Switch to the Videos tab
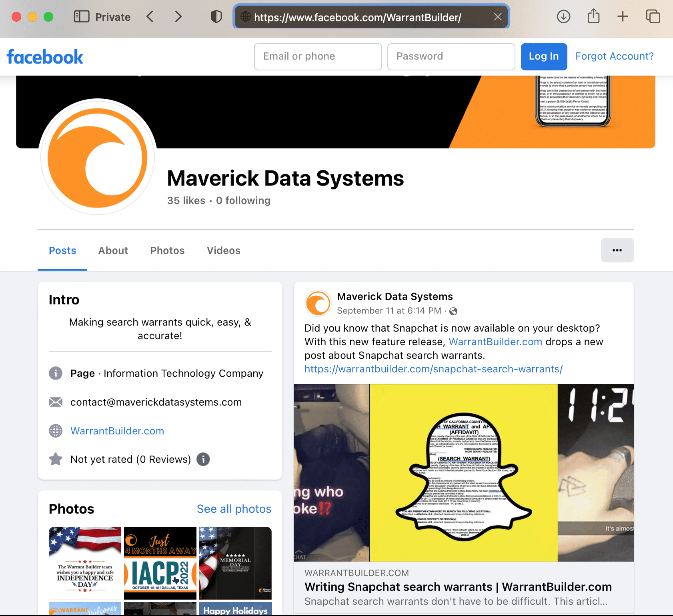Screen dimensions: 673x616 [x=223, y=250]
